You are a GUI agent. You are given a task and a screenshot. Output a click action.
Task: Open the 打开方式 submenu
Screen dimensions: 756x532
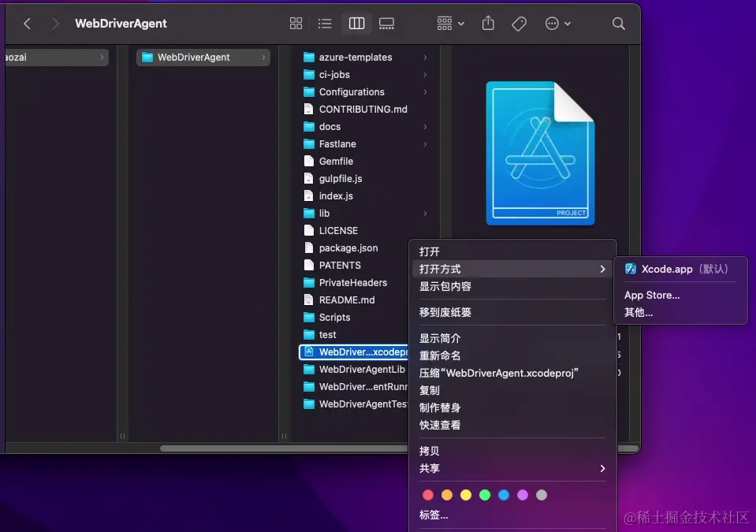(512, 269)
